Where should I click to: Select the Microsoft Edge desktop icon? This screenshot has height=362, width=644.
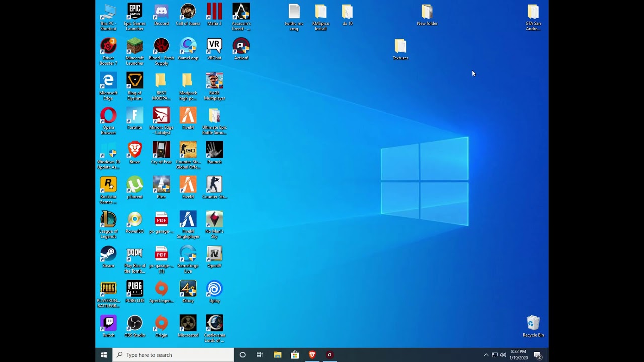(x=108, y=86)
